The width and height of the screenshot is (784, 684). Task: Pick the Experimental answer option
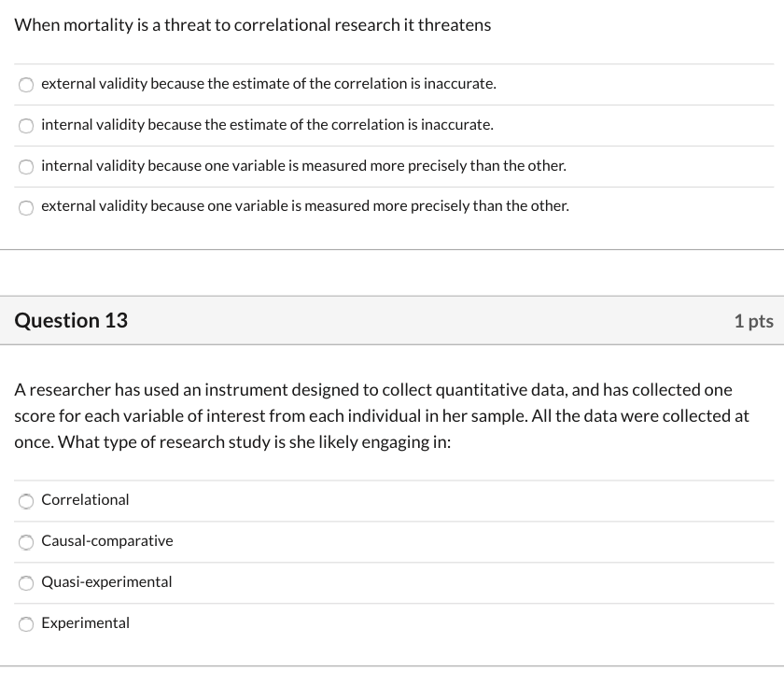25,624
